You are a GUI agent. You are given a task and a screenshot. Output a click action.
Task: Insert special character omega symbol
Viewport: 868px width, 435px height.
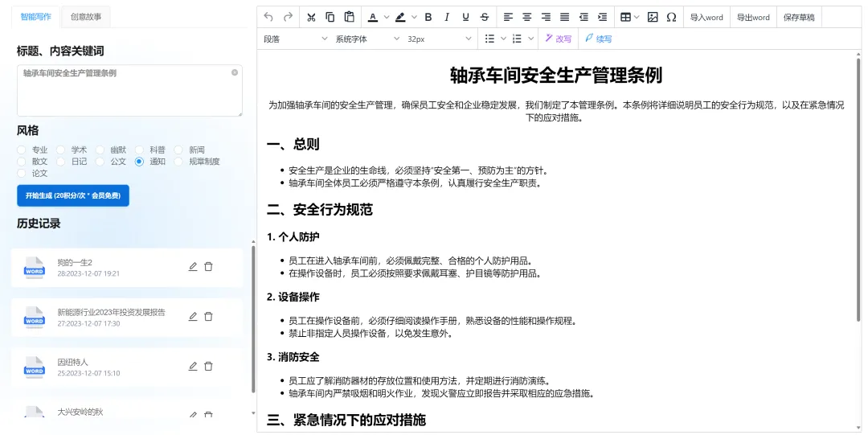coord(671,17)
